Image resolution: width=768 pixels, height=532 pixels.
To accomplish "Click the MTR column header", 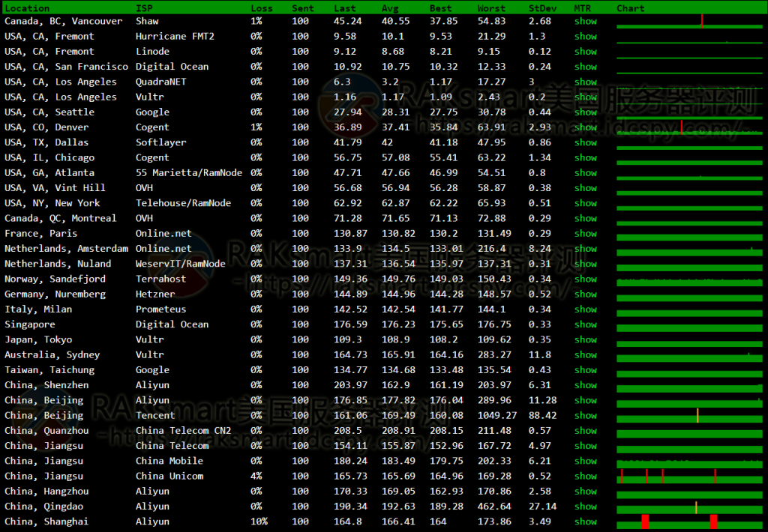I will pos(582,8).
